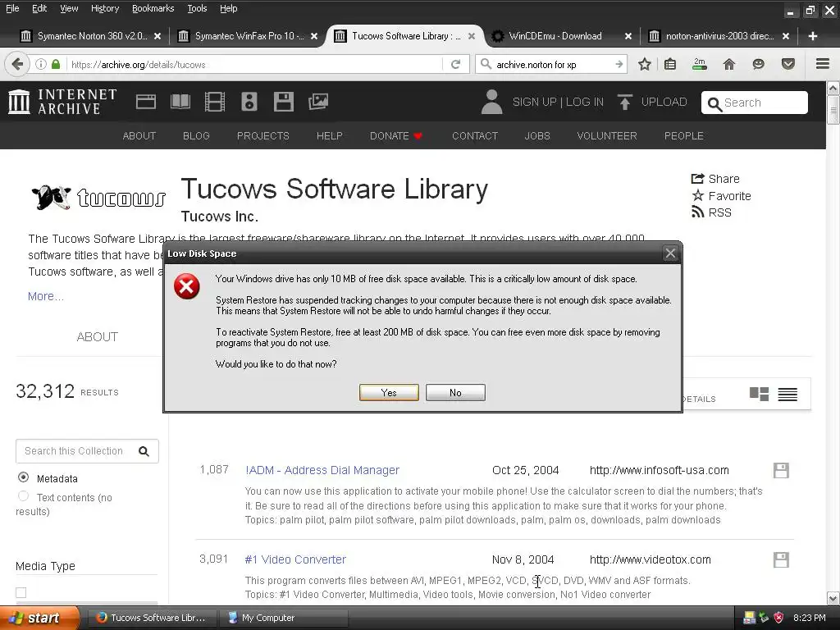The width and height of the screenshot is (840, 630).
Task: Close the Low Disk Space dialog
Action: (670, 253)
